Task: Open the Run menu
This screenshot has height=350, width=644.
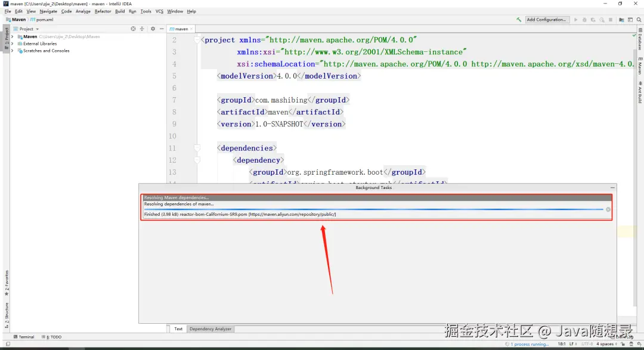Action: click(x=132, y=11)
